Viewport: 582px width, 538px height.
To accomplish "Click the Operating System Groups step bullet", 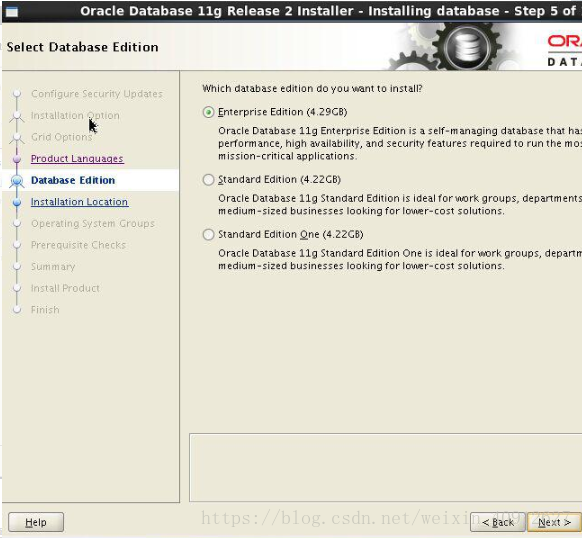I will pos(17,224).
